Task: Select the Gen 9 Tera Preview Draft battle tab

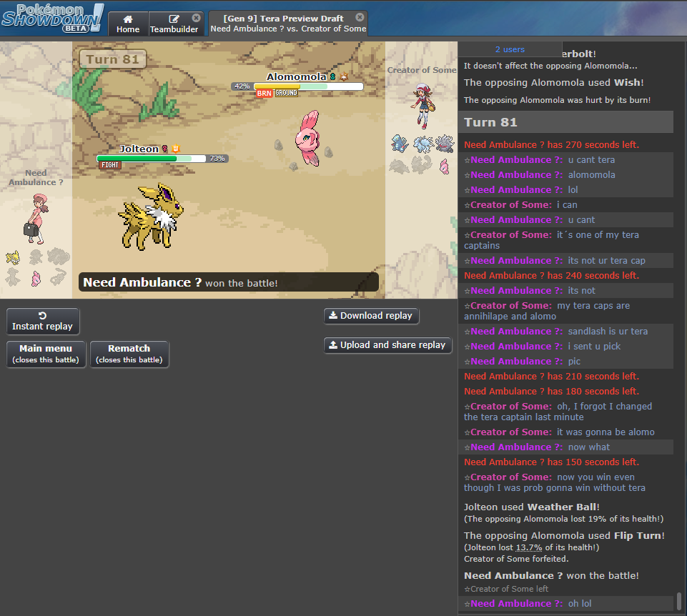Action: (288, 23)
